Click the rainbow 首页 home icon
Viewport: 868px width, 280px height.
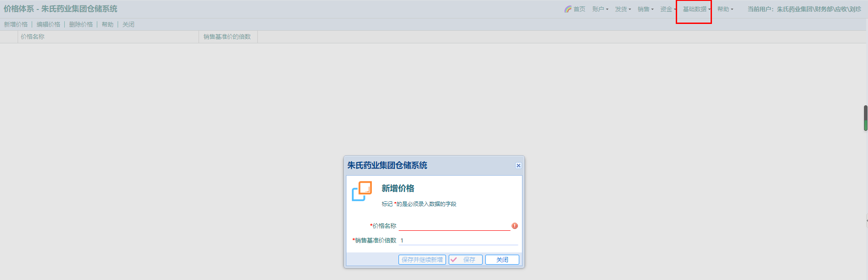pos(568,9)
